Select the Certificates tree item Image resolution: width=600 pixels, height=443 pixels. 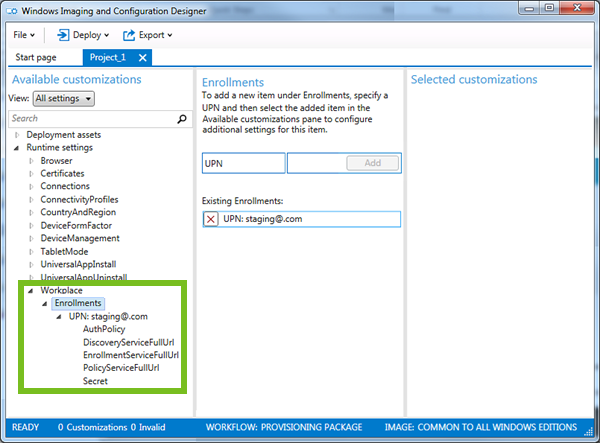[62, 174]
